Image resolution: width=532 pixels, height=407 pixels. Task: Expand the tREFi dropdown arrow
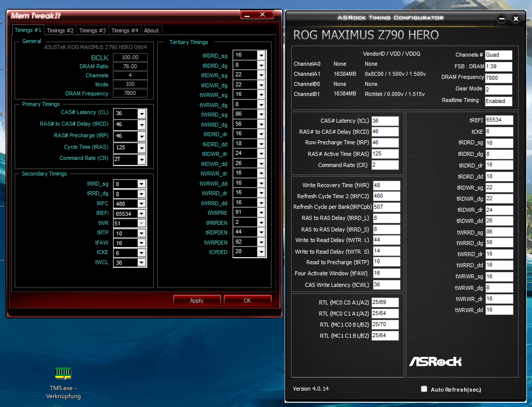tap(141, 214)
